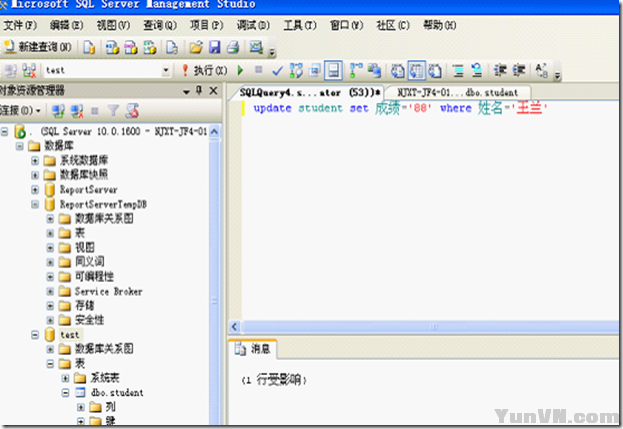Open the Object Explorer window position dropdown
The width and height of the screenshot is (623, 429).
tap(186, 91)
